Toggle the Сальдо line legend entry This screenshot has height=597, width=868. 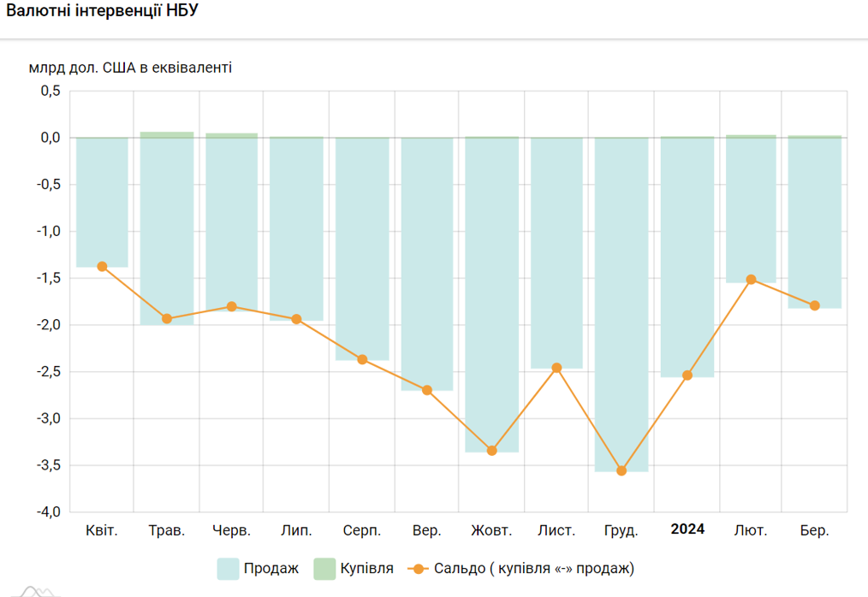533,568
